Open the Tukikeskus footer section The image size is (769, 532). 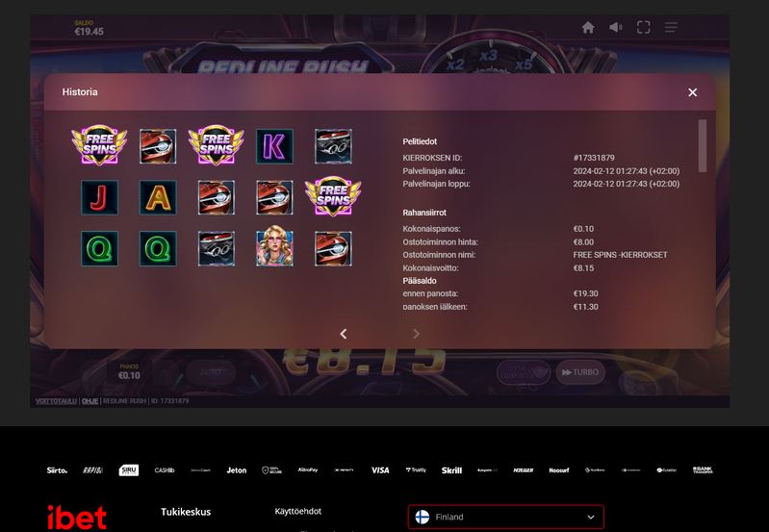click(x=186, y=512)
